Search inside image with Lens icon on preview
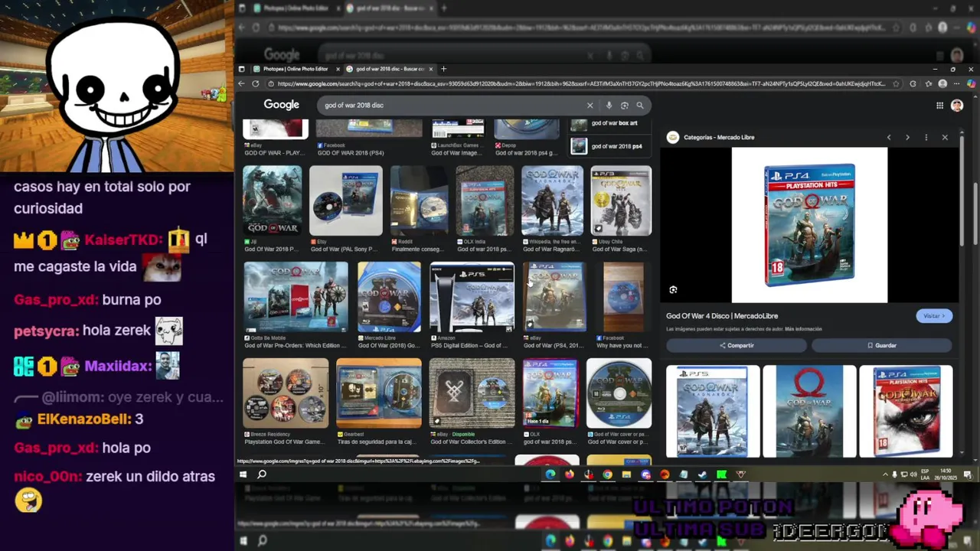The image size is (980, 551). click(x=673, y=290)
